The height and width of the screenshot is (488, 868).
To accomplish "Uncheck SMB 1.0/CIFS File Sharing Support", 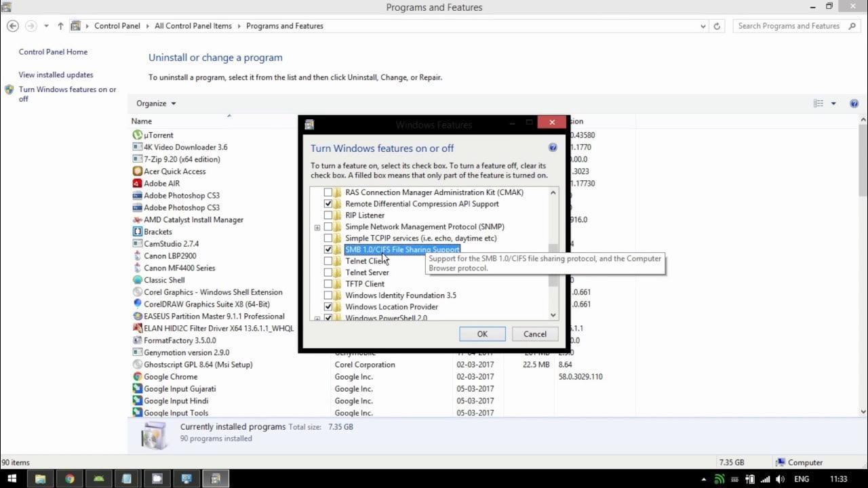I will point(328,250).
